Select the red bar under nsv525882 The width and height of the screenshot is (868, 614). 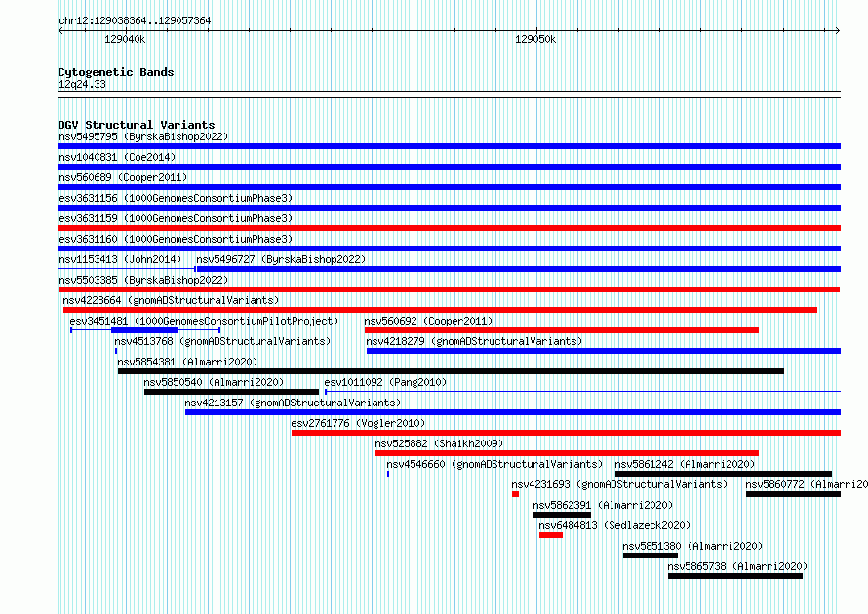tap(567, 453)
